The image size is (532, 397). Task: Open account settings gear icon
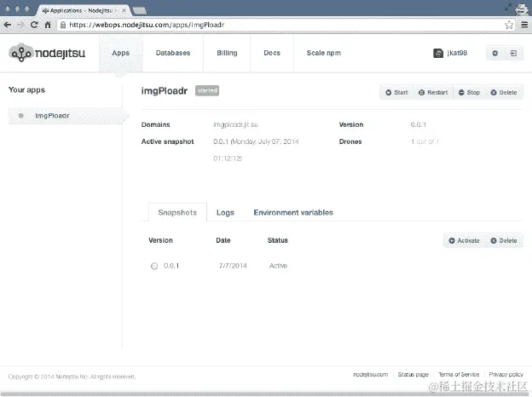pos(495,53)
